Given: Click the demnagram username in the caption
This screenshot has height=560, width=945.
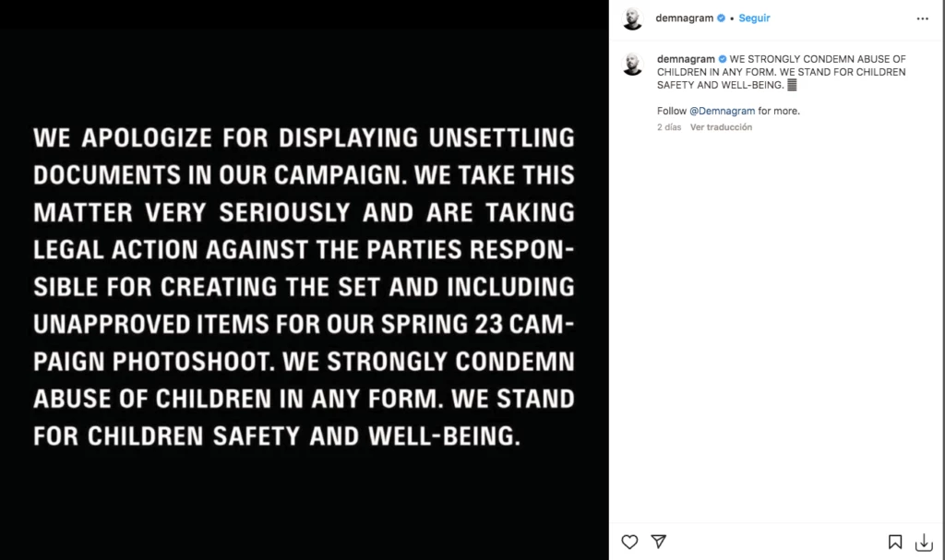Looking at the screenshot, I should 685,59.
